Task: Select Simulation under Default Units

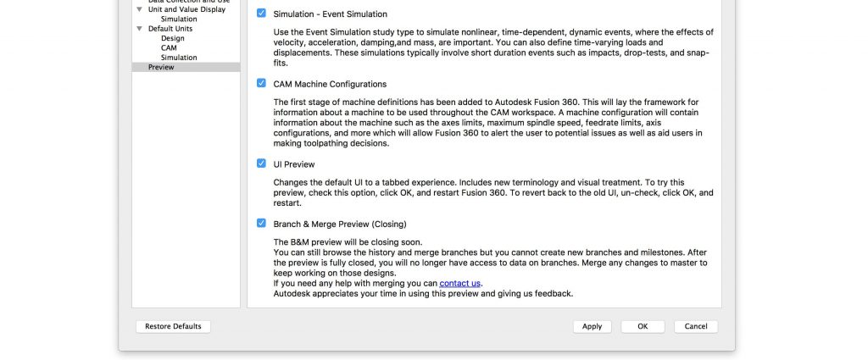Action: 179,58
